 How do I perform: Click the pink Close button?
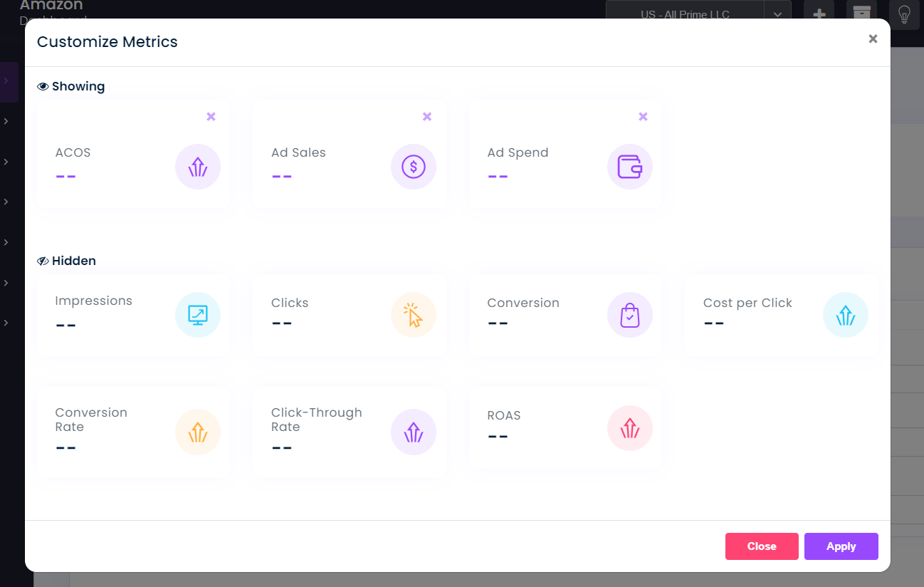tap(762, 546)
